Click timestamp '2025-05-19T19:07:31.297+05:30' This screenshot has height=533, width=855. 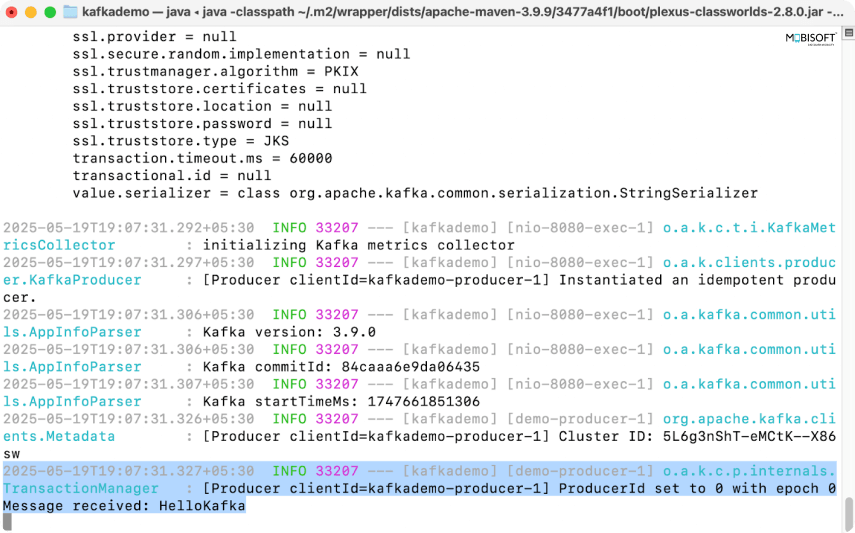[129, 262]
